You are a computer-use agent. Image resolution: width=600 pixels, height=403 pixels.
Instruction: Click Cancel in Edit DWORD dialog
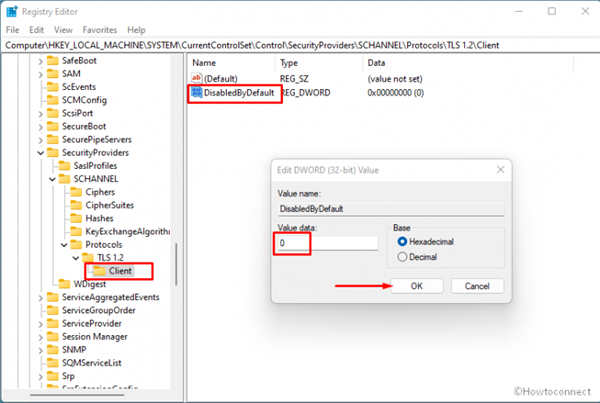[x=477, y=286]
